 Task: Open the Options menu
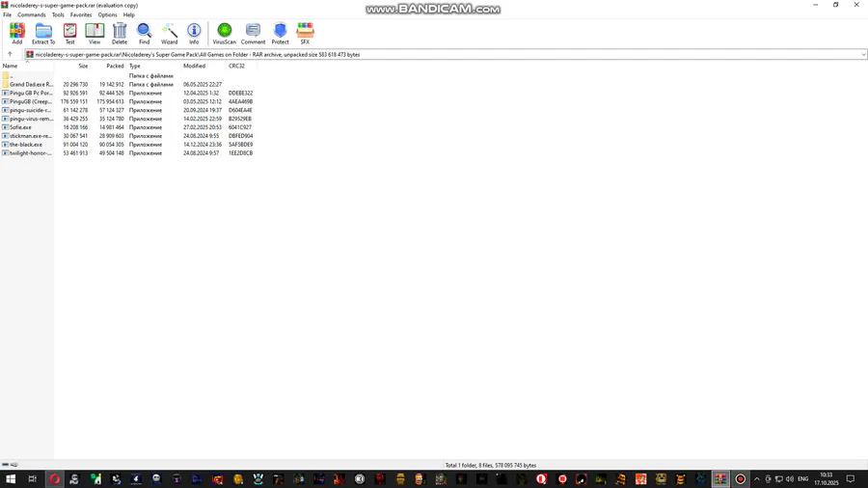pos(107,14)
